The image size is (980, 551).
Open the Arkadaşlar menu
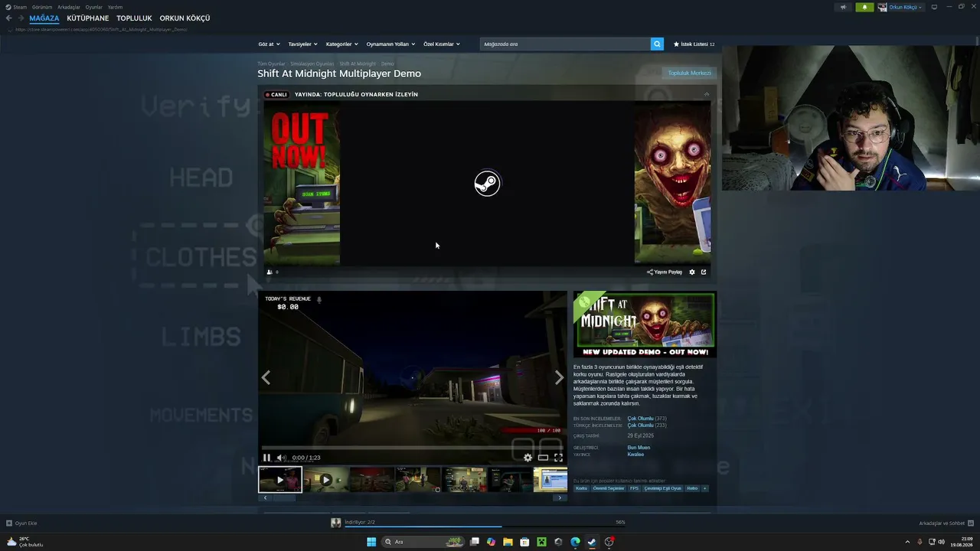pos(69,7)
